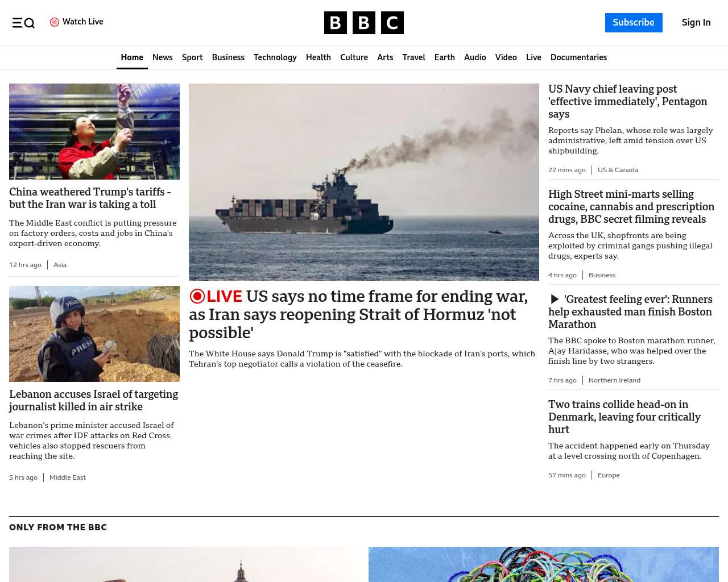Click the Middle East conflict pressure summary

[x=93, y=233]
